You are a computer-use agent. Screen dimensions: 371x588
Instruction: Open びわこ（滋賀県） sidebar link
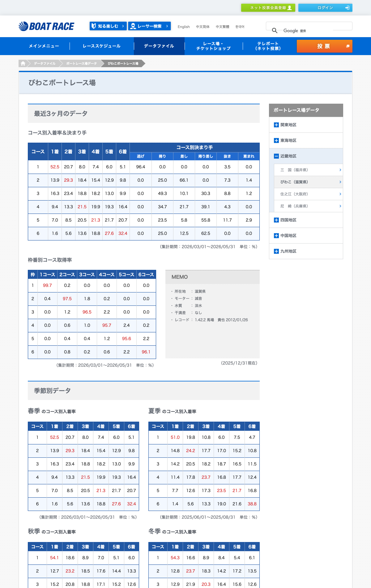tap(308, 182)
